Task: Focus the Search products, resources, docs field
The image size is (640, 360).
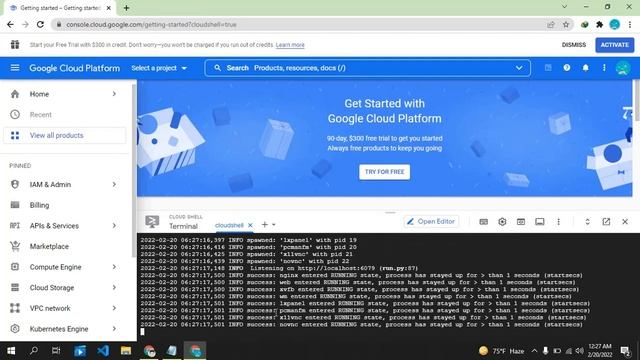Action: [367, 68]
